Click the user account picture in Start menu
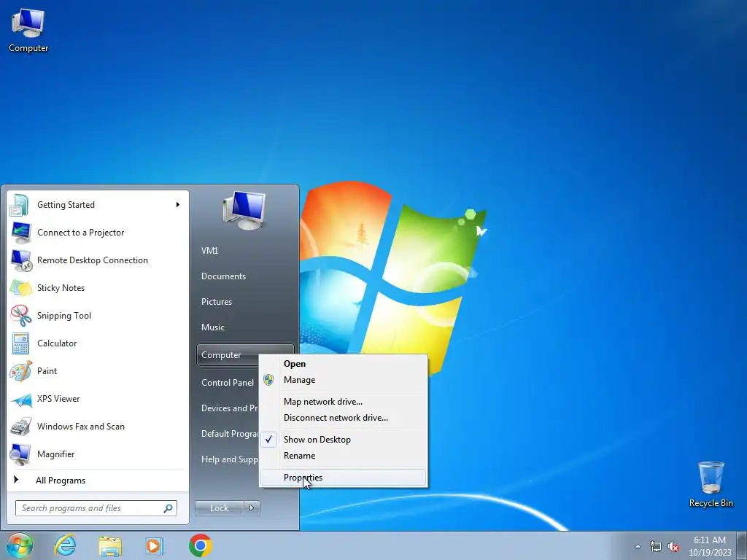Image resolution: width=747 pixels, height=560 pixels. pos(244,211)
